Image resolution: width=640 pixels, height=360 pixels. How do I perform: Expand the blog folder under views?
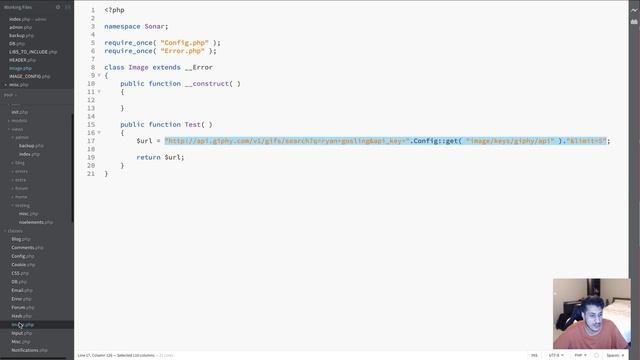pyautogui.click(x=18, y=163)
